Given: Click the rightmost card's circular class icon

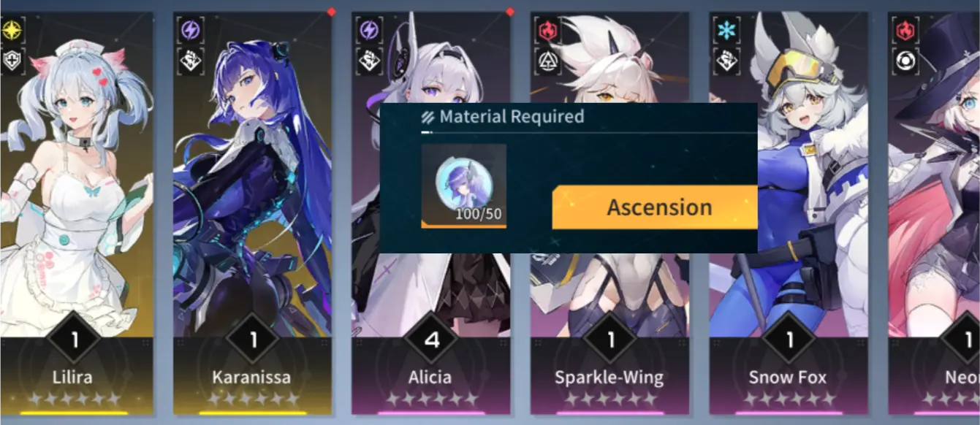Looking at the screenshot, I should pos(906,61).
